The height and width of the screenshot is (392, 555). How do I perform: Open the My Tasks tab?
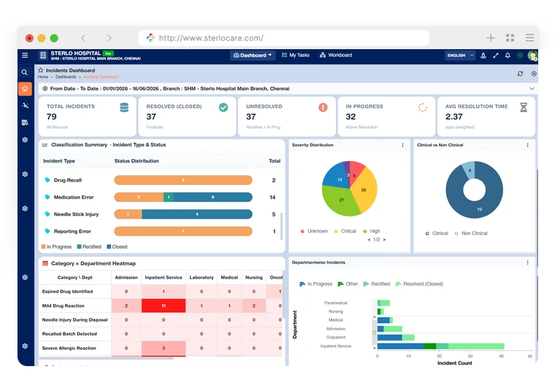296,55
